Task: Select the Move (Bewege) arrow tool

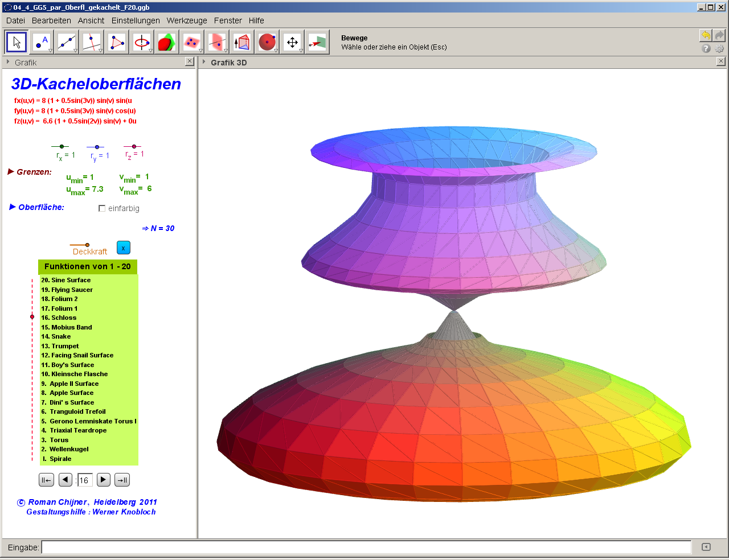Action: click(x=17, y=42)
